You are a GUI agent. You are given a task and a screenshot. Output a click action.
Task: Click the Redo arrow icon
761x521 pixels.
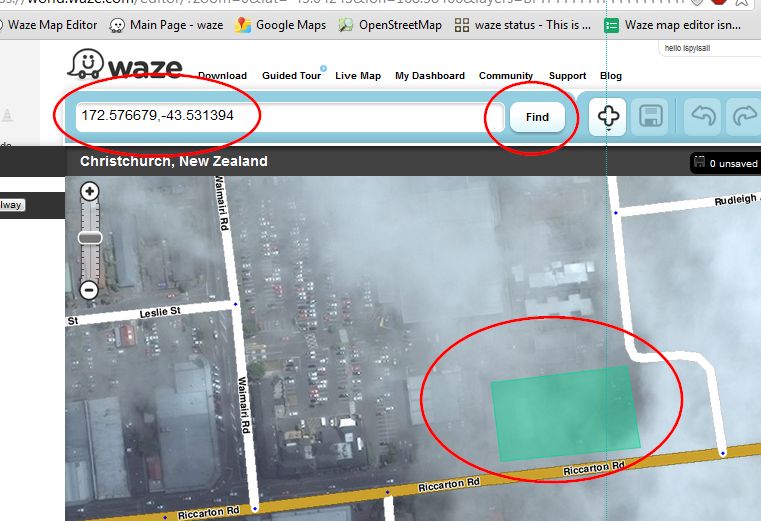coord(744,116)
